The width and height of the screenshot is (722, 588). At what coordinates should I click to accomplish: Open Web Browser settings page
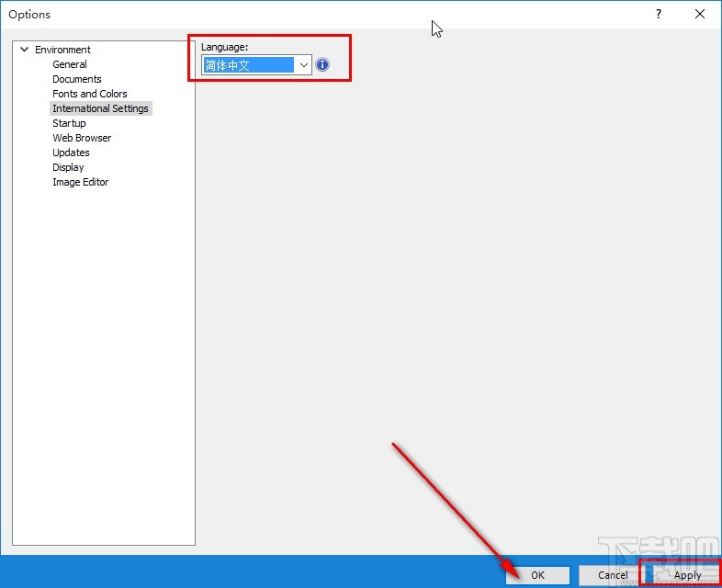(x=82, y=138)
